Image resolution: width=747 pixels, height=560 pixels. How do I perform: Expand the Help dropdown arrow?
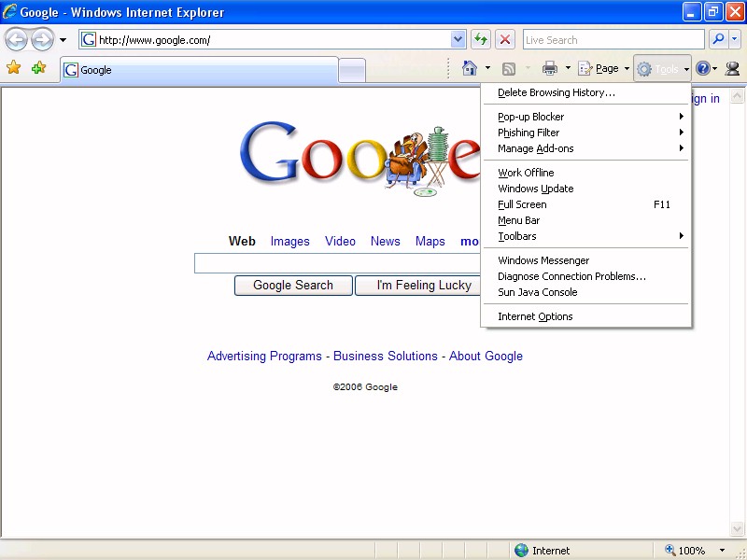tap(714, 68)
